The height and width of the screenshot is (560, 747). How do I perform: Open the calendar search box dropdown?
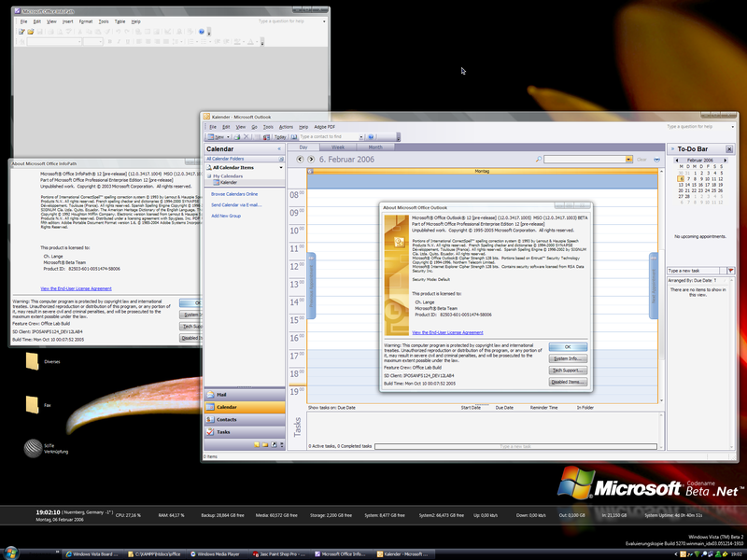629,160
